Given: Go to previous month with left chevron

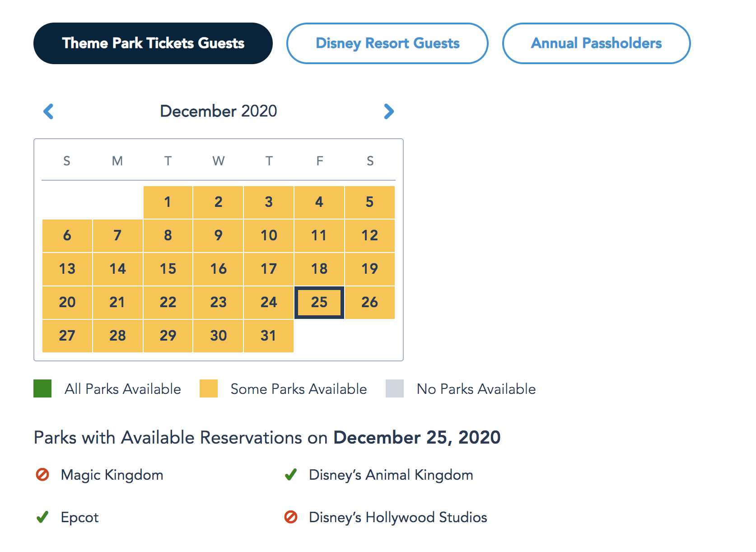Looking at the screenshot, I should click(x=48, y=112).
